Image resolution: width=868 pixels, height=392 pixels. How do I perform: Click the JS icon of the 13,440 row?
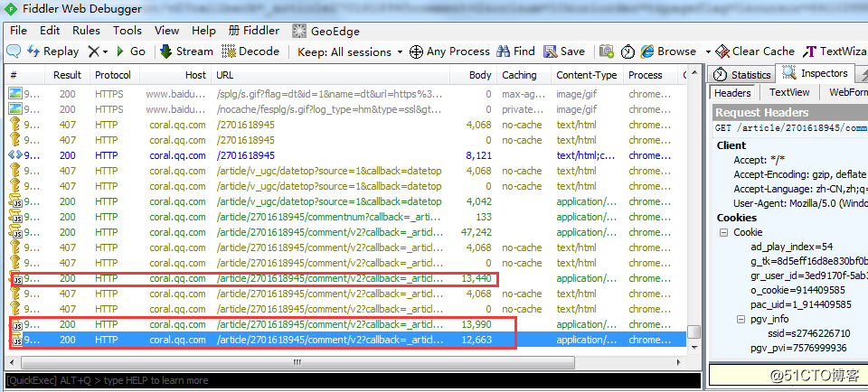tap(15, 278)
